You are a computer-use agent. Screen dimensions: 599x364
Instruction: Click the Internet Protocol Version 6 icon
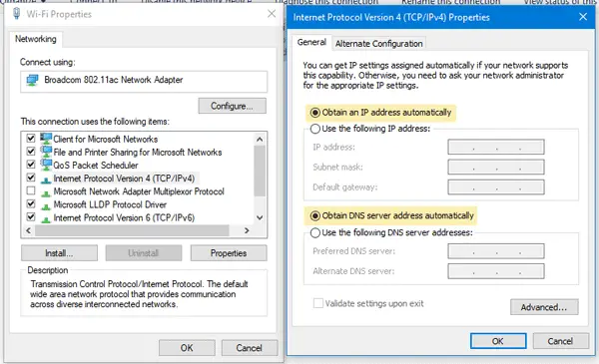(x=46, y=219)
